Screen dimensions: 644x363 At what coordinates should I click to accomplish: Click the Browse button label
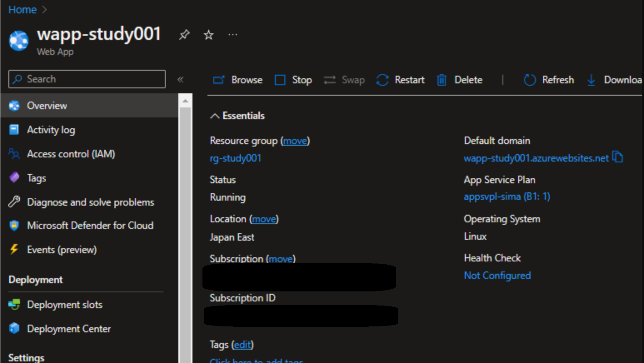[247, 80]
